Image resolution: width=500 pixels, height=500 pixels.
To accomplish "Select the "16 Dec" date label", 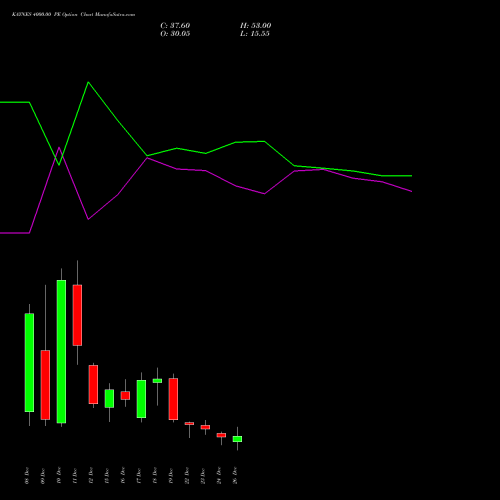I will 123,476.
